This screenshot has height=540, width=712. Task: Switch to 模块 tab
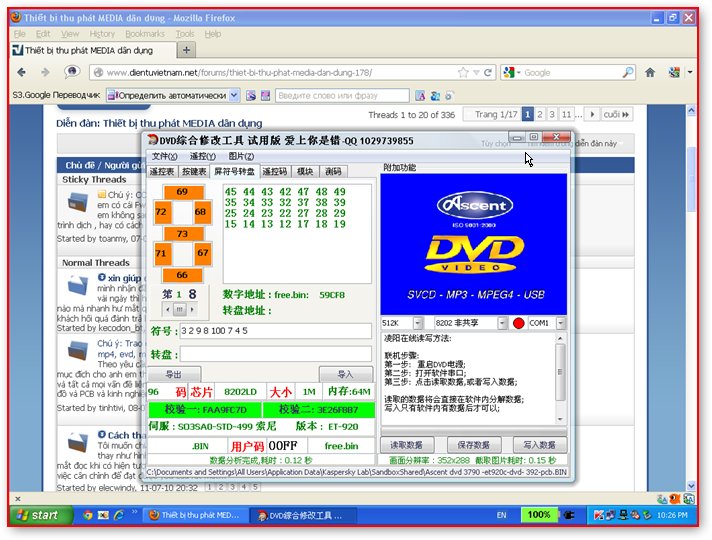coord(305,172)
